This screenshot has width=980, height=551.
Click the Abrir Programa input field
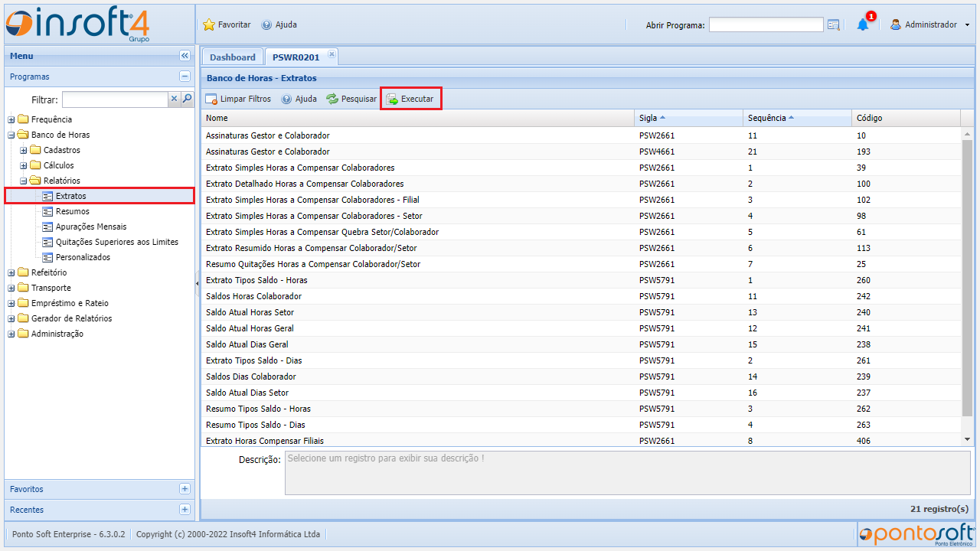[x=766, y=25]
